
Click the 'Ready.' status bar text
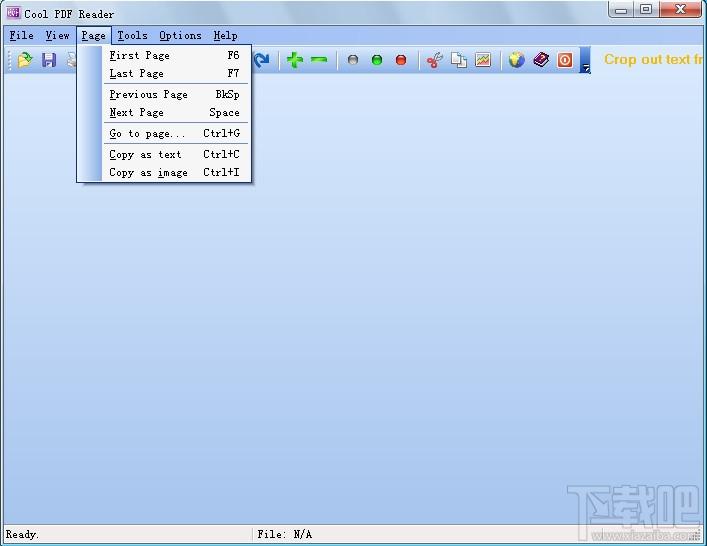[22, 534]
